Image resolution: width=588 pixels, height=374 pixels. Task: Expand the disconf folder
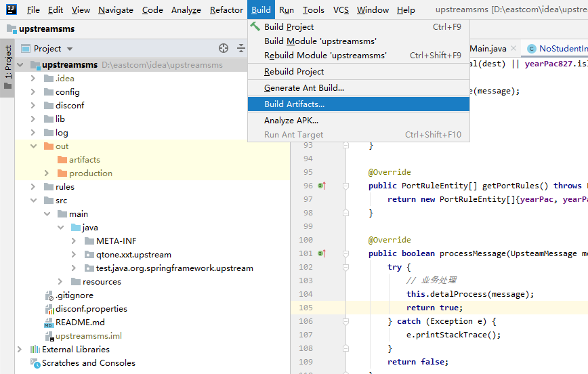[33, 106]
